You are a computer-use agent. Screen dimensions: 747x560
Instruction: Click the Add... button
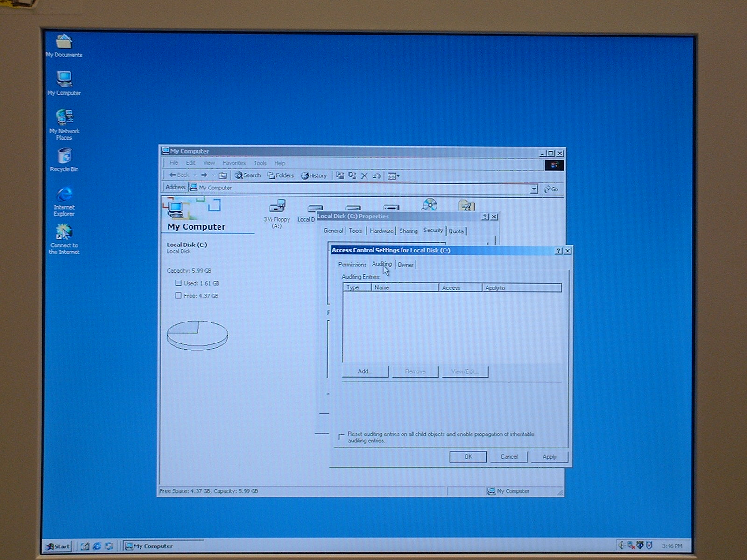point(365,371)
